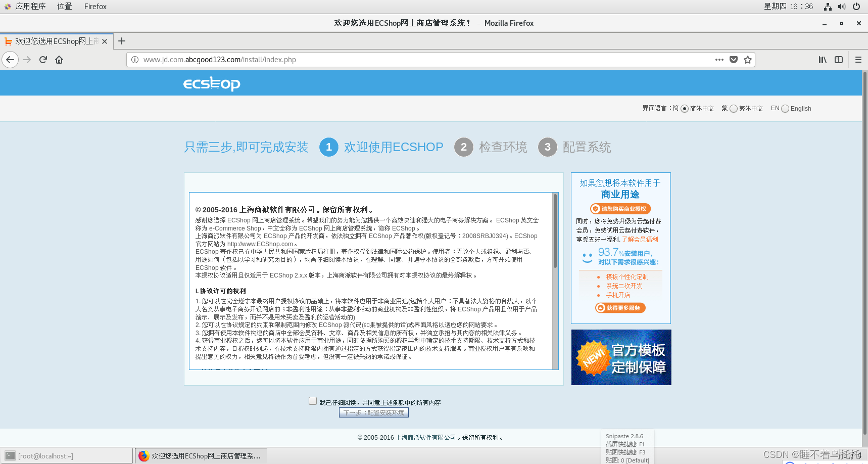This screenshot has width=868, height=464.
Task: Go back using Firefox back arrow
Action: [10, 60]
